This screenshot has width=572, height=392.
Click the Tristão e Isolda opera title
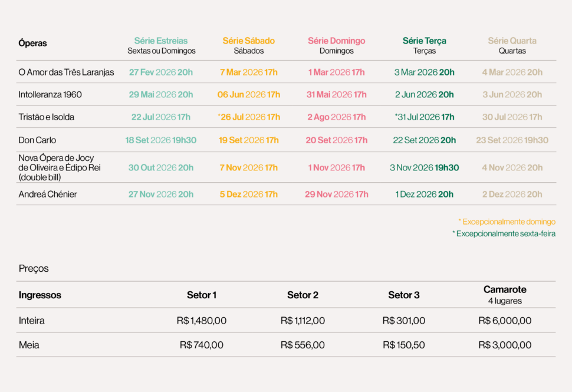[x=47, y=117]
